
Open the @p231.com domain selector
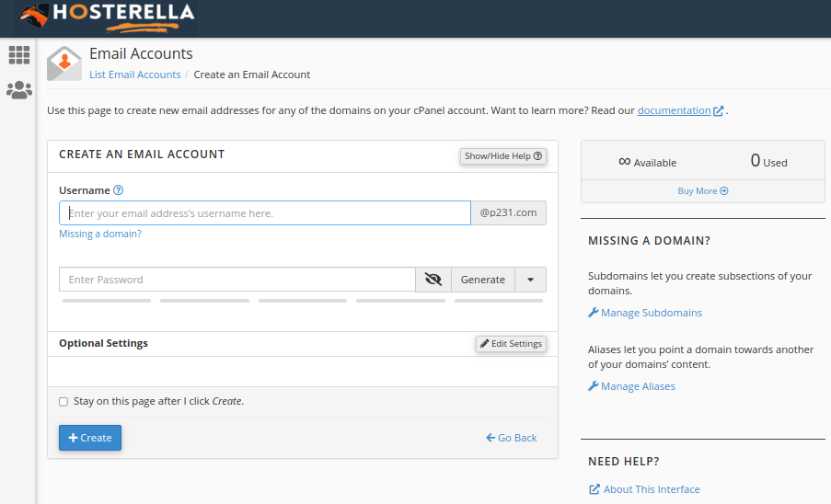coord(508,213)
